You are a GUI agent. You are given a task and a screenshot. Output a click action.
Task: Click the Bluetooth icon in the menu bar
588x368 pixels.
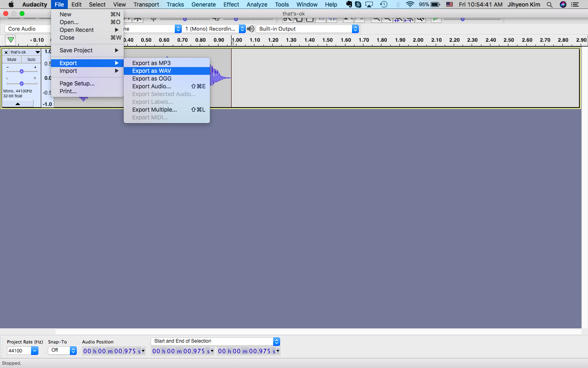tap(398, 4)
